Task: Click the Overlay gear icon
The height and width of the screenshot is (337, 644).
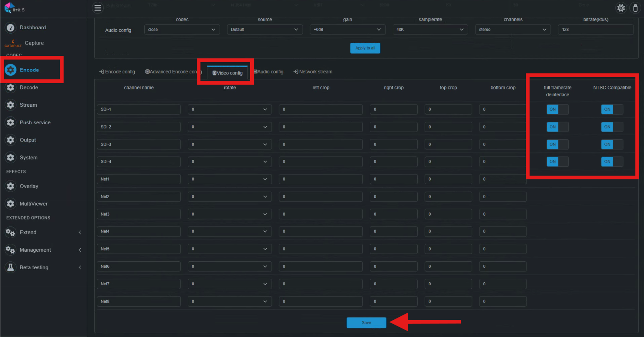Action: [10, 186]
